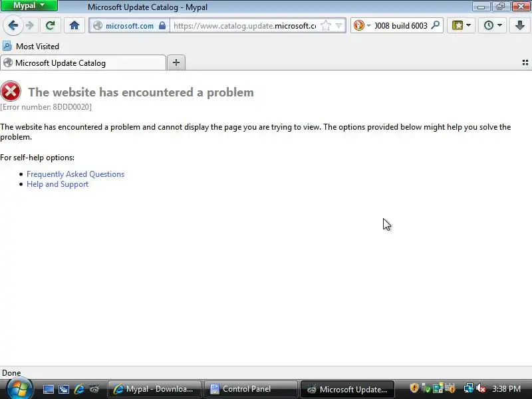Select the Microsoft Update Catalog tab
Viewport: 532px width, 399px height.
(x=83, y=63)
